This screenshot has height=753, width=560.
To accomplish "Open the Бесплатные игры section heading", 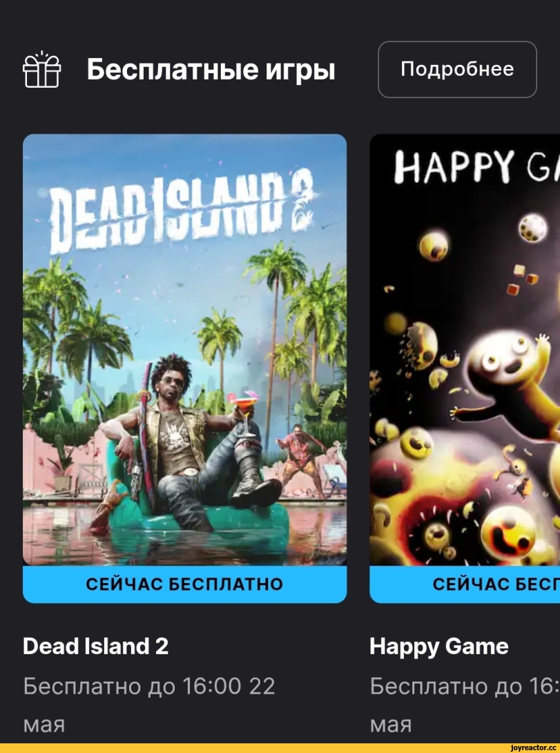I will 211,69.
